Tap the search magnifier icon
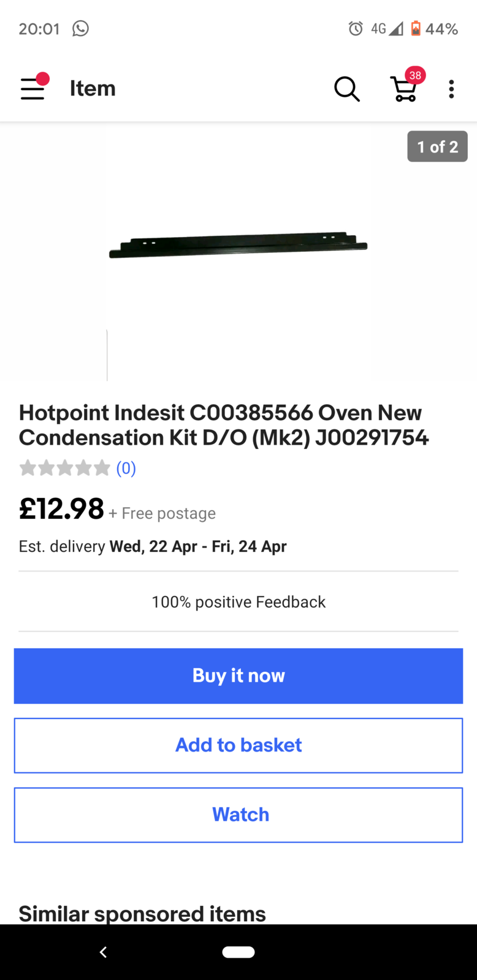Screen dimensions: 477x980 (346, 89)
